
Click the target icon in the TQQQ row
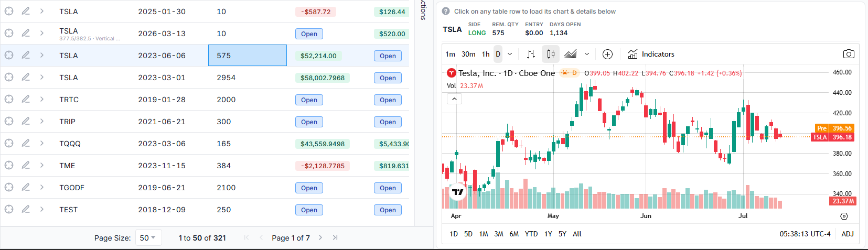pos(9,143)
